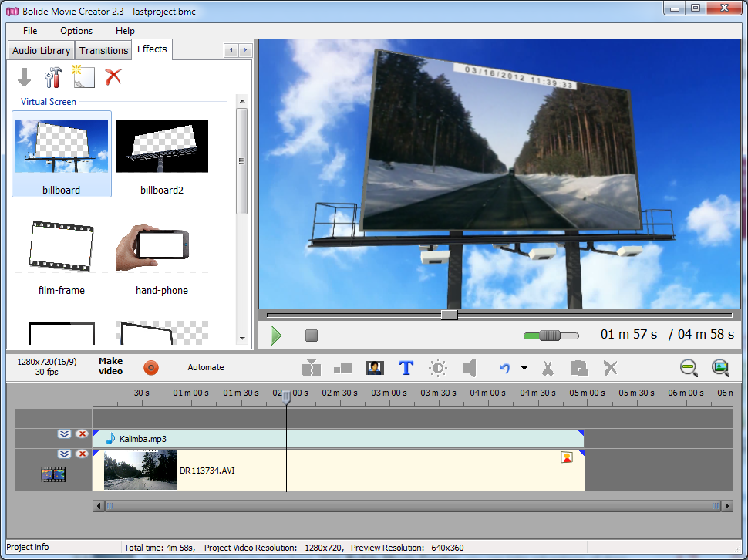Click the scissors cut tool in toolbar

[x=548, y=368]
